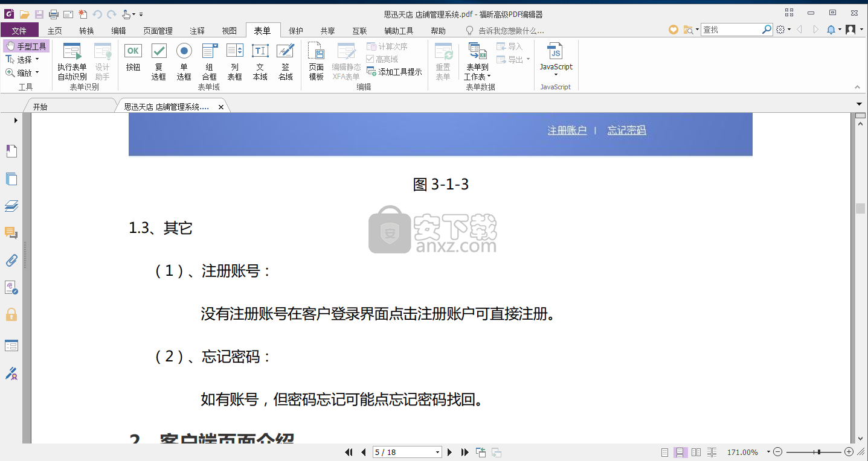Add a 组合框 combo box field

[210, 62]
